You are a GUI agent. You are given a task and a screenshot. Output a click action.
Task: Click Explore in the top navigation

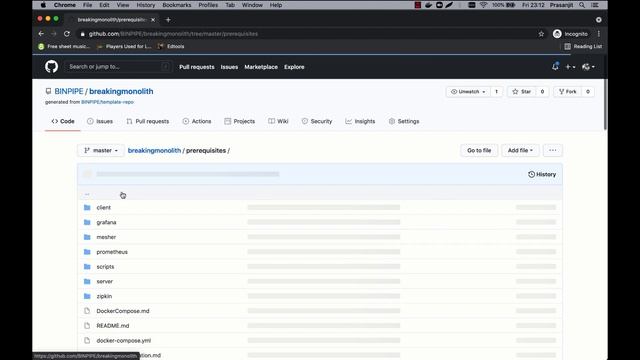294,67
